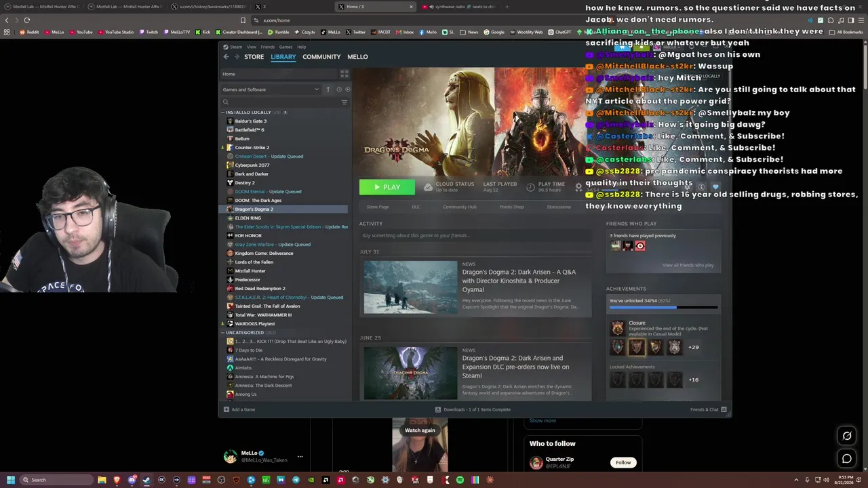Click the Steam icon in the taskbar
Viewport: 868px width, 488px height.
pos(146,480)
